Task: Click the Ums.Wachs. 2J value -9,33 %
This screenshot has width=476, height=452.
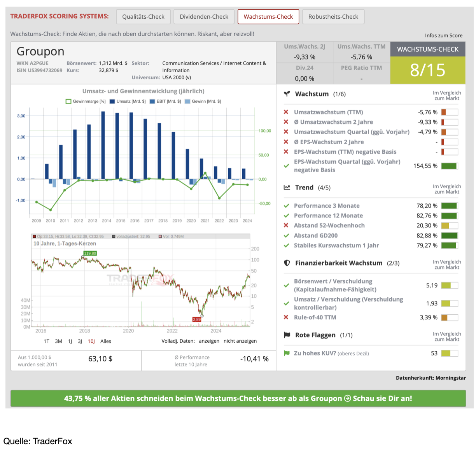Action: 304,57
